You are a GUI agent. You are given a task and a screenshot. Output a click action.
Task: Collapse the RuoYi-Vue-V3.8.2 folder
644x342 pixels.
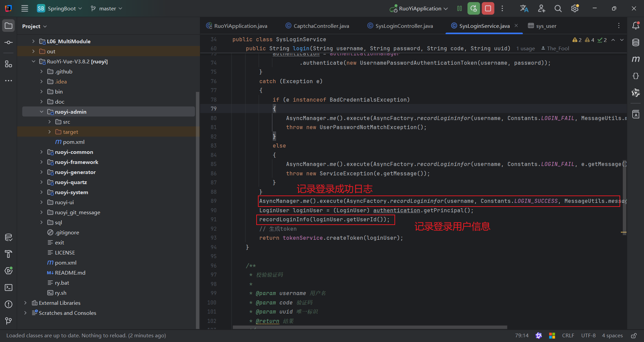click(33, 61)
